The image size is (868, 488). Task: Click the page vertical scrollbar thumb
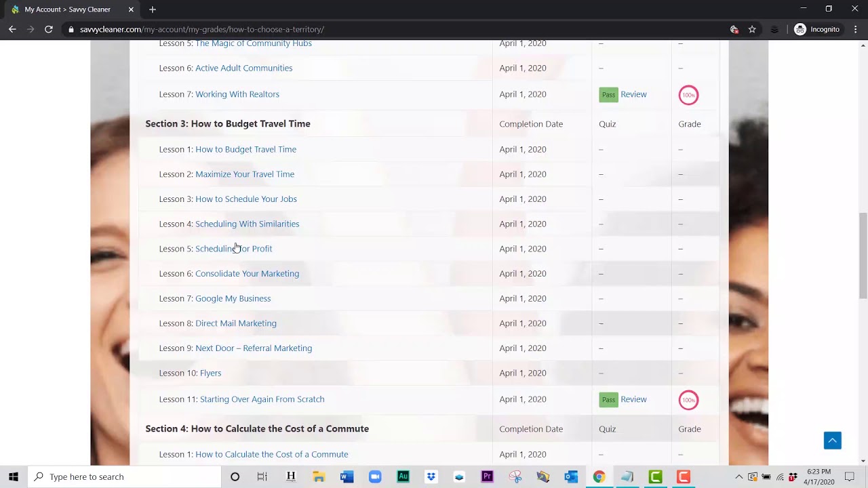(863, 256)
